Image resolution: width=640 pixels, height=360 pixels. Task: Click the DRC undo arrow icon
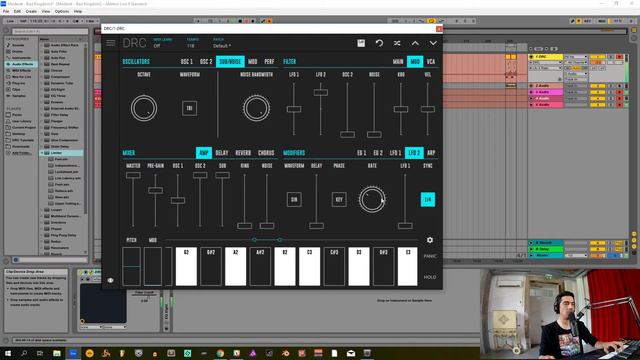tap(379, 43)
